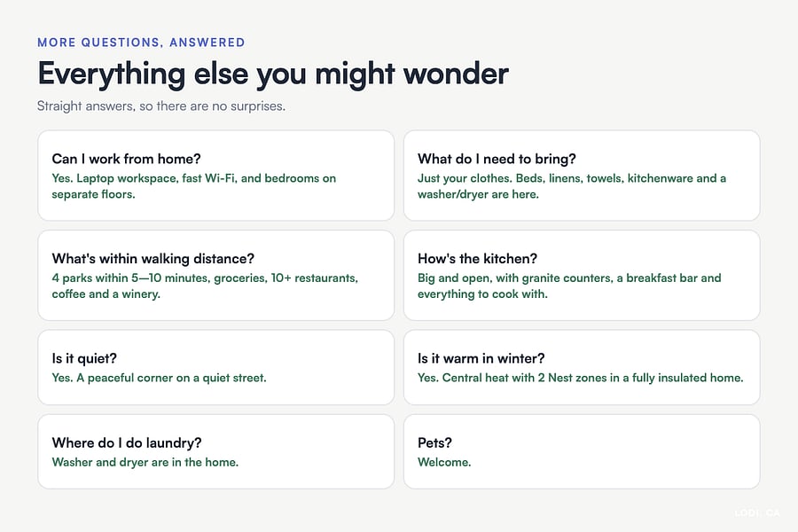Image resolution: width=798 pixels, height=532 pixels.
Task: Select the "Straight answers, so there are no surprises." subtitle
Action: [x=161, y=106]
